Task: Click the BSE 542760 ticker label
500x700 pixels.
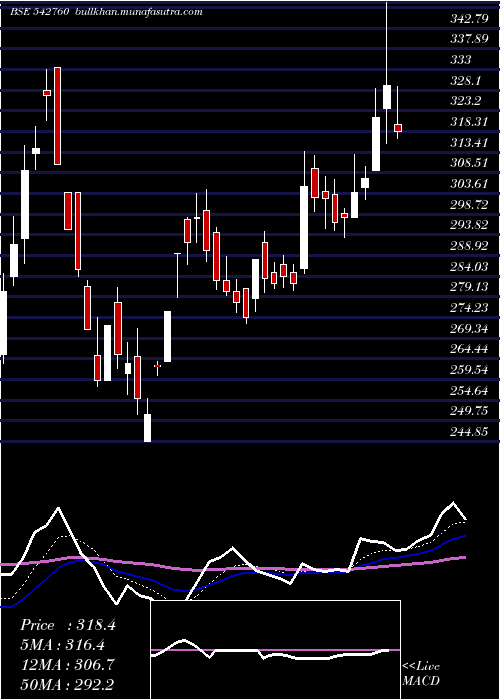Action: 39,12
